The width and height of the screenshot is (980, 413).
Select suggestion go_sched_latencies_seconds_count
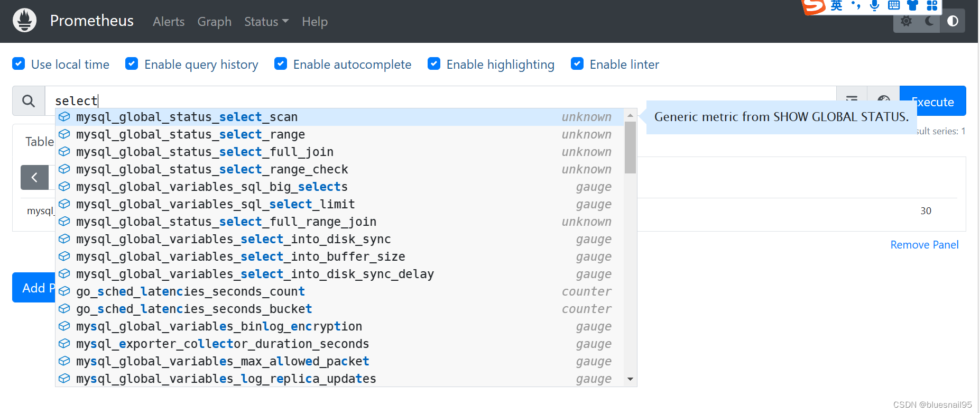click(339, 291)
